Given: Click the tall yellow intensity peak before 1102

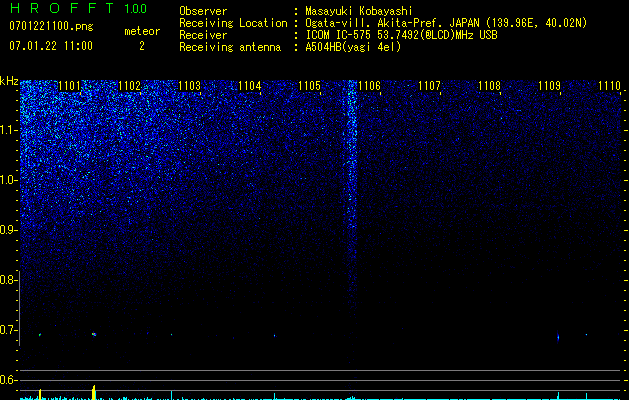Looking at the screenshot, I should 94,392.
